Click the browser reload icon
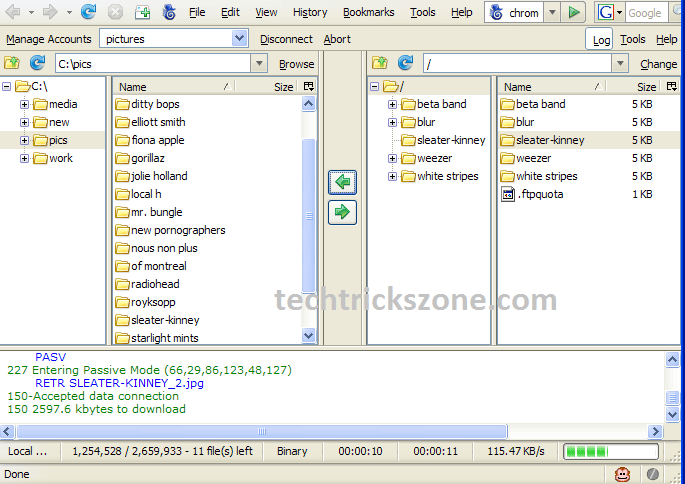 point(88,13)
